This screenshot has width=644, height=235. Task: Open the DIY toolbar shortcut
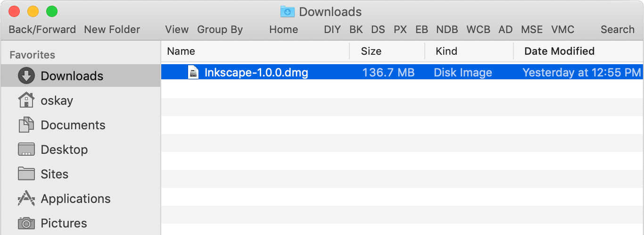tap(332, 29)
